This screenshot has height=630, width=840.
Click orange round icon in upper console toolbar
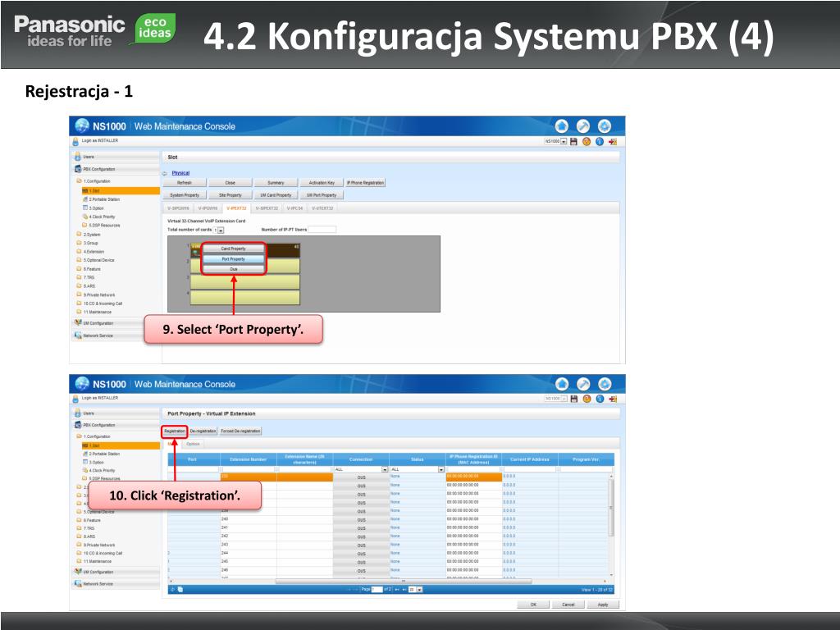coord(587,141)
